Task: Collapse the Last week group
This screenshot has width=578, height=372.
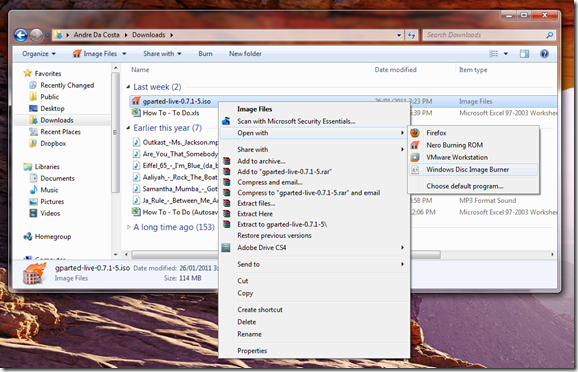Action: tap(128, 87)
